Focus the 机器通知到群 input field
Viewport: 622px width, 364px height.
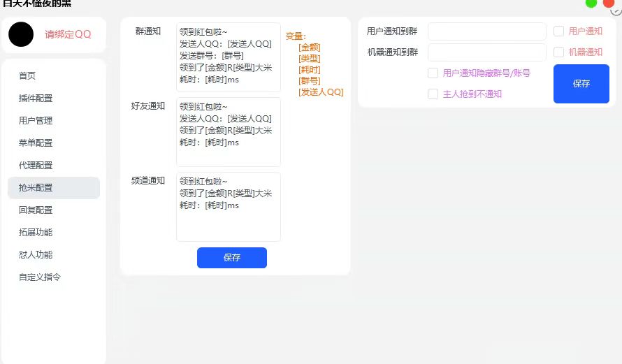(x=486, y=52)
